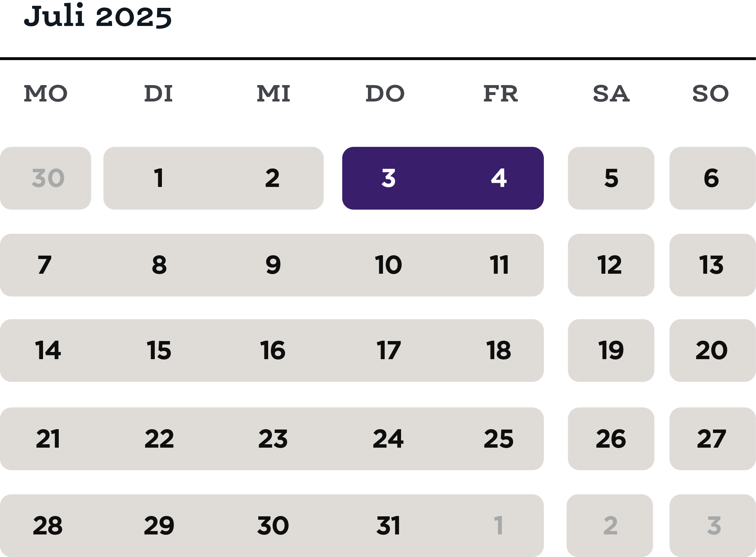Click Friday July 25

click(x=499, y=439)
